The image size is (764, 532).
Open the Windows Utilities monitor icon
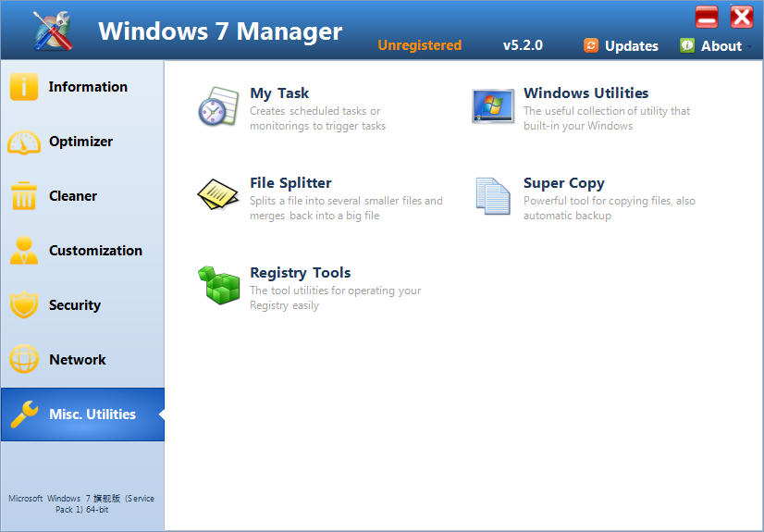(x=492, y=106)
